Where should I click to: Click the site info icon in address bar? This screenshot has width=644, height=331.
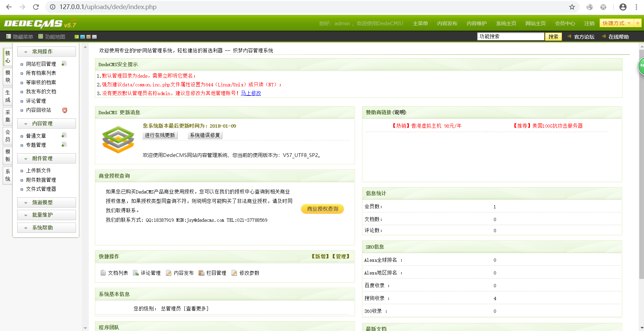click(x=53, y=7)
